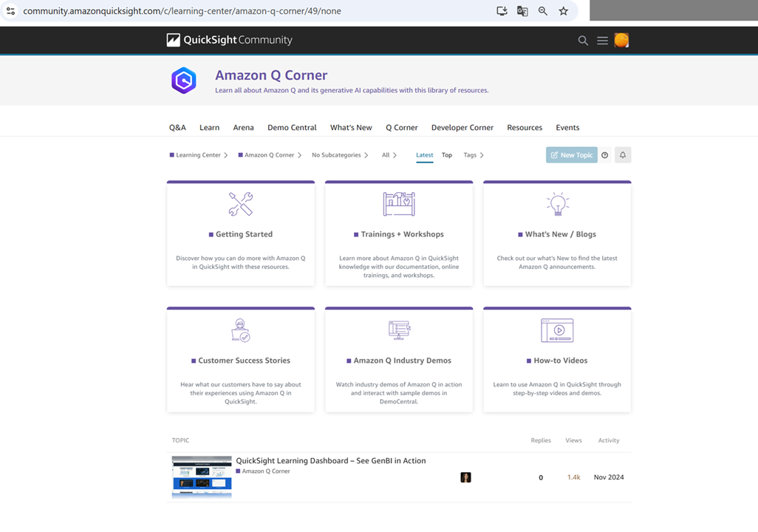The width and height of the screenshot is (758, 532).
Task: Go to Arena in the navigation
Action: coord(243,128)
